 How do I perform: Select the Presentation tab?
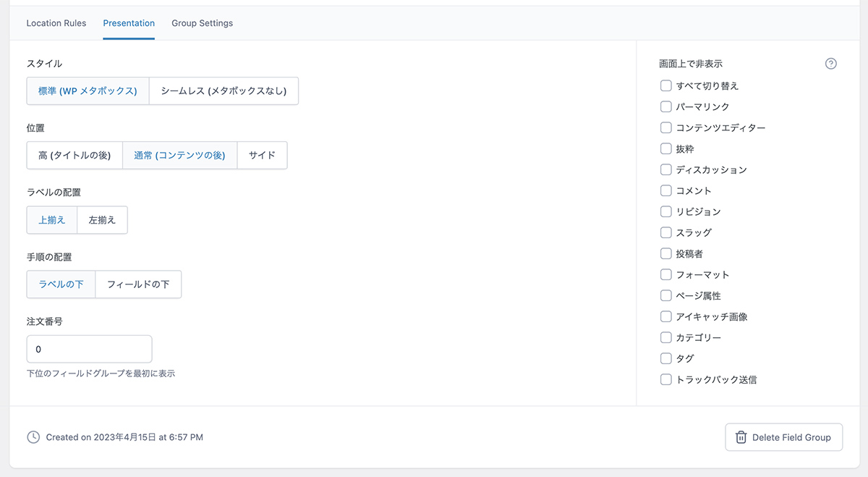[129, 23]
